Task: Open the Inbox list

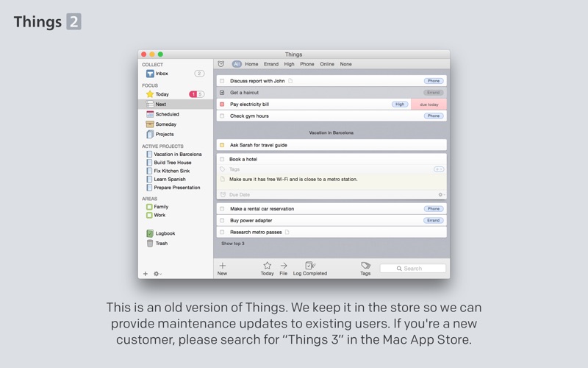Action: tap(161, 74)
